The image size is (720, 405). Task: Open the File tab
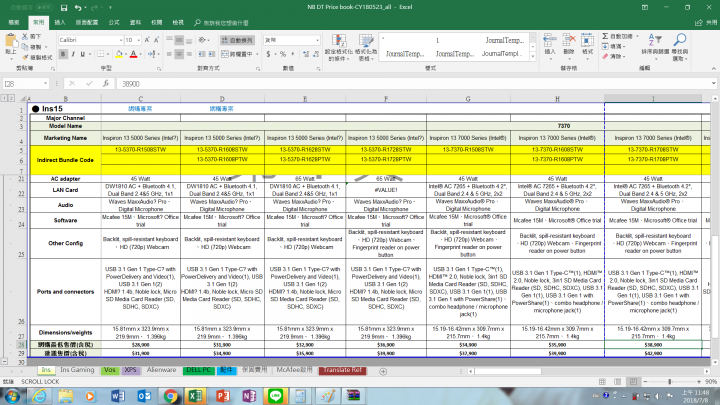pos(14,22)
